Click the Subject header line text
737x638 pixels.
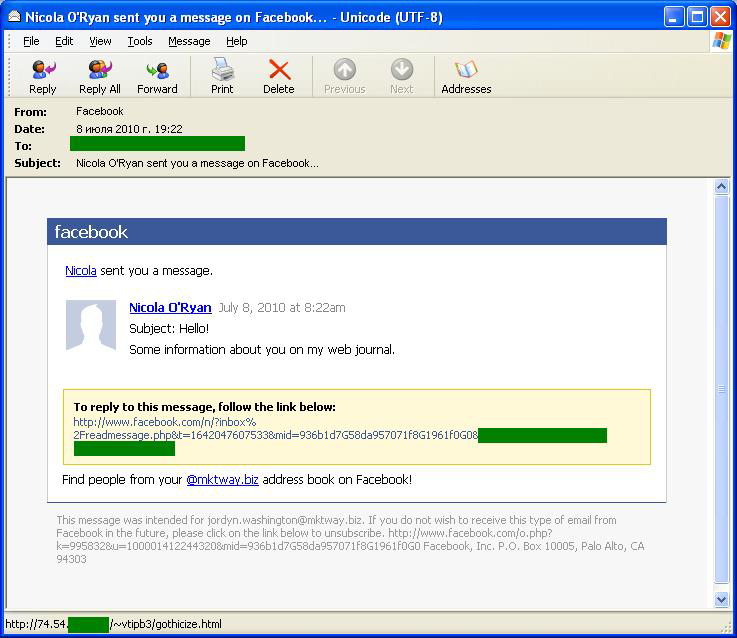(x=197, y=163)
